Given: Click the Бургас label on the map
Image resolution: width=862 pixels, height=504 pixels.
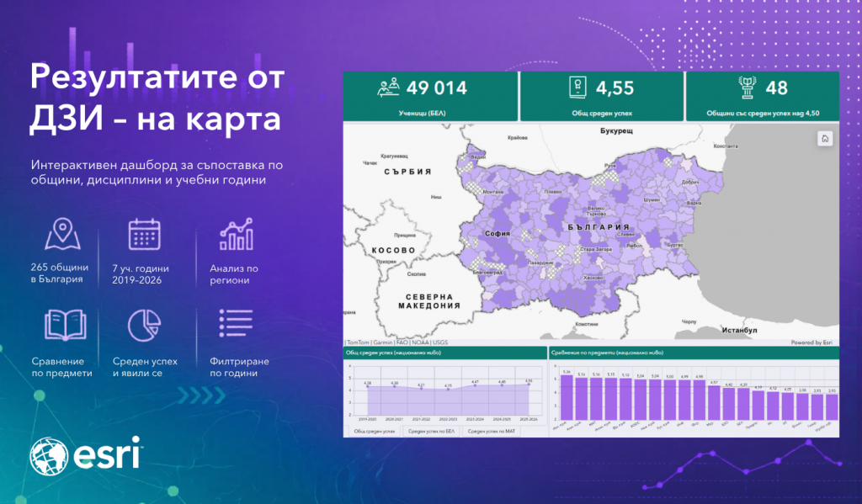Looking at the screenshot, I should pos(674,245).
